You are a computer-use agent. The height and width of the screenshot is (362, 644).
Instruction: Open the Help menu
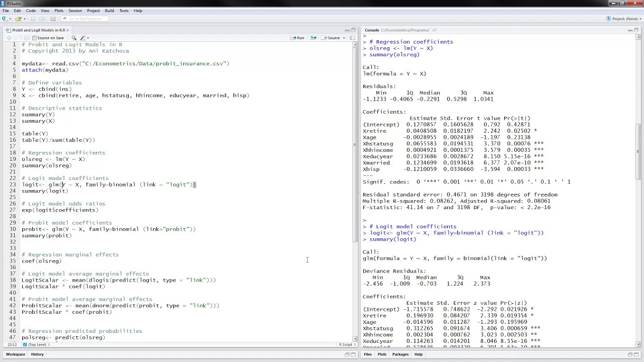pos(138,11)
